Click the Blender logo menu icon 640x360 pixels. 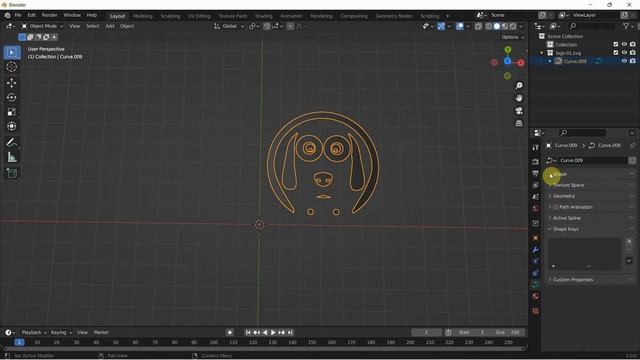point(7,15)
